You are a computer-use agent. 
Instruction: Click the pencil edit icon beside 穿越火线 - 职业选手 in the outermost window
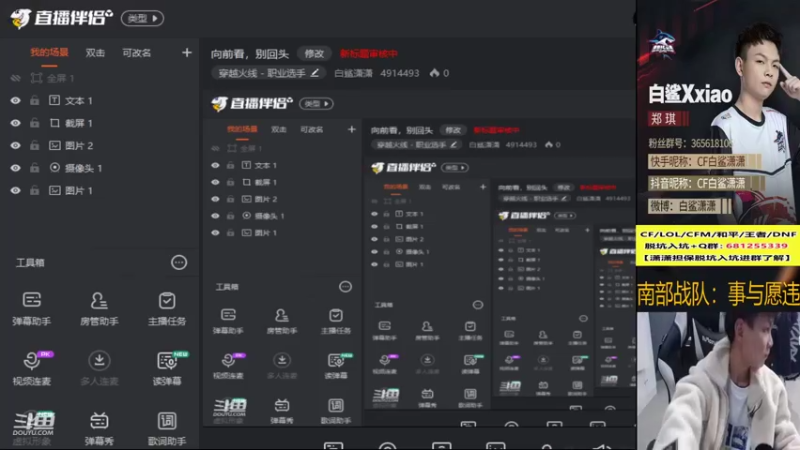(x=315, y=73)
